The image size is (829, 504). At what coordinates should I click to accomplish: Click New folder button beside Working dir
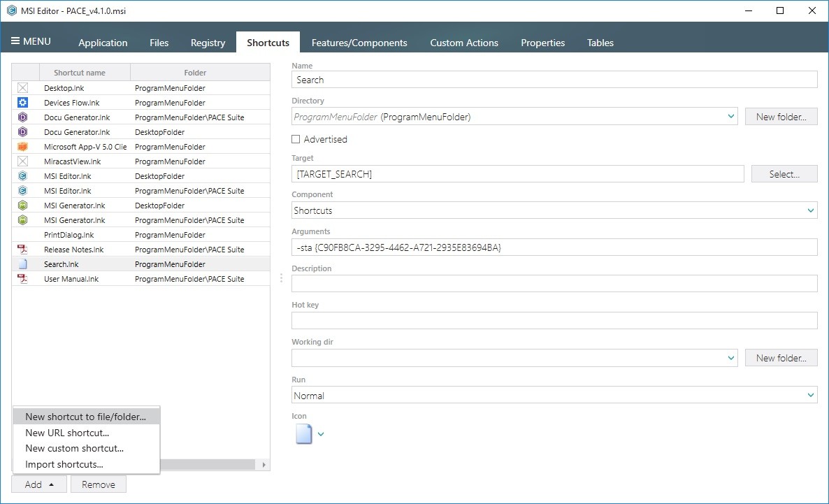click(781, 358)
